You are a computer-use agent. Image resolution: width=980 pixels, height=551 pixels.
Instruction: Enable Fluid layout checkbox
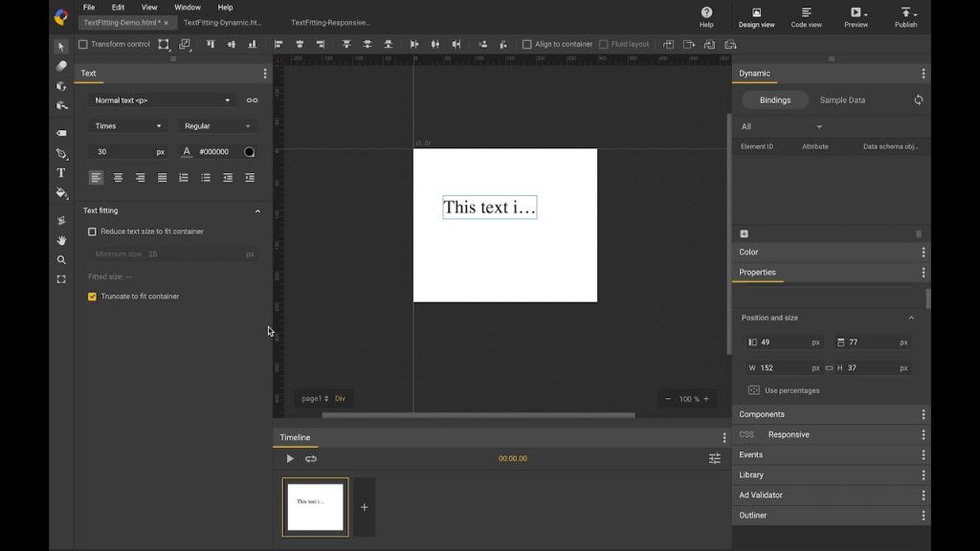point(603,44)
